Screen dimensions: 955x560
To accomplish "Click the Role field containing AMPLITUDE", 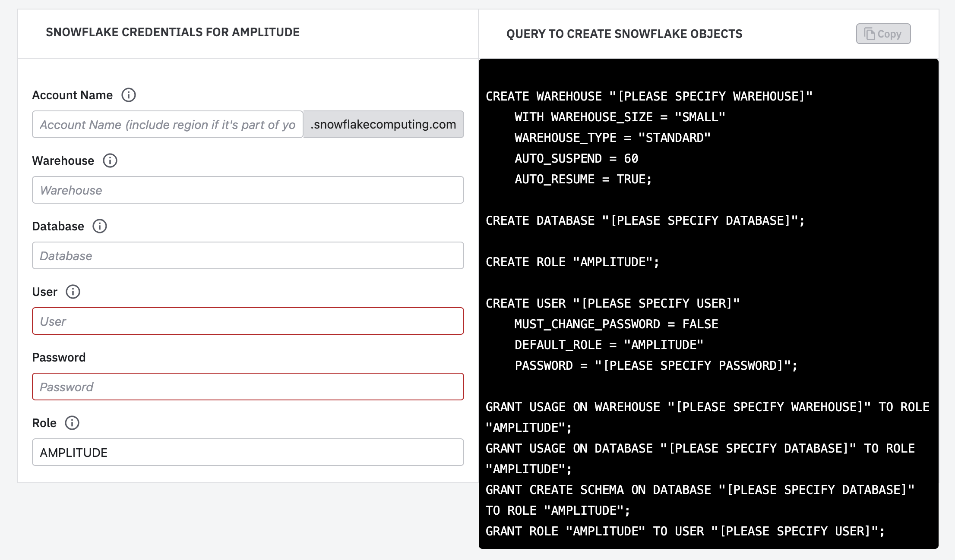I will pos(248,453).
